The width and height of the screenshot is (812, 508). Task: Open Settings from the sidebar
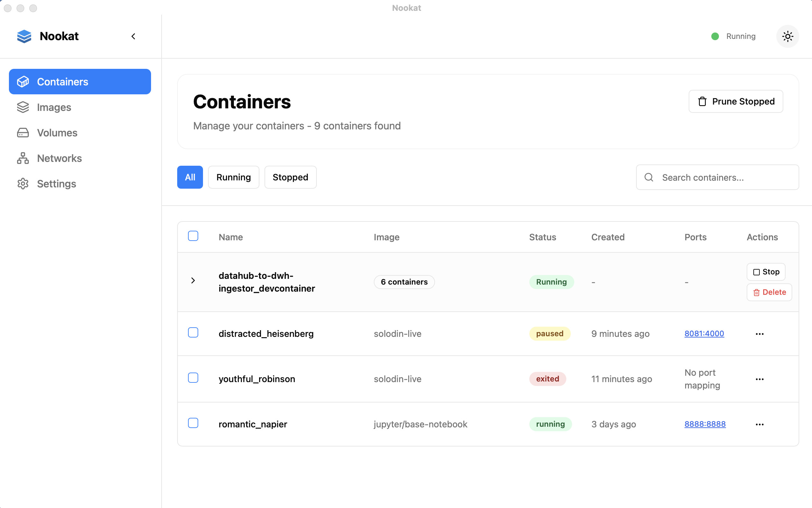(x=56, y=184)
